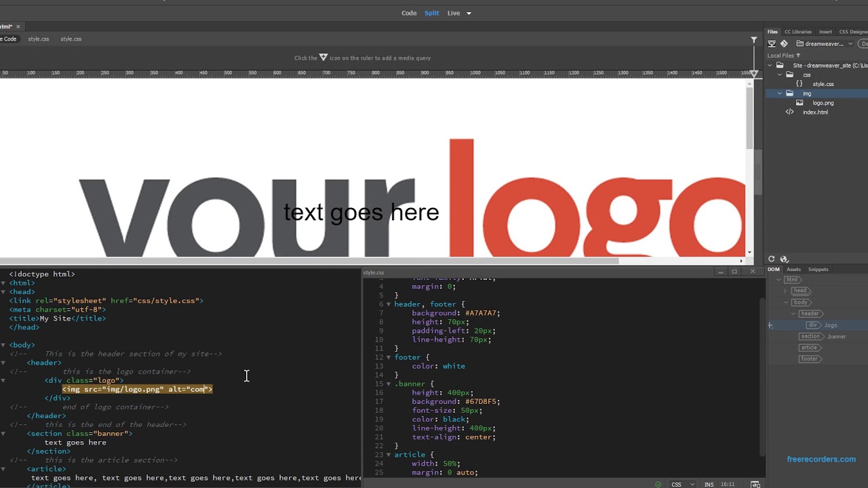The width and height of the screenshot is (868, 488).
Task: Collapse the img folder in Files panel
Action: (780, 94)
